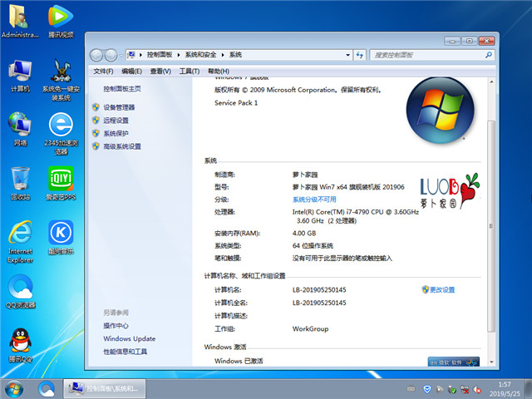Click the 控制面板 breadcrumb
Image resolution: width=532 pixels, height=399 pixels.
tap(160, 55)
